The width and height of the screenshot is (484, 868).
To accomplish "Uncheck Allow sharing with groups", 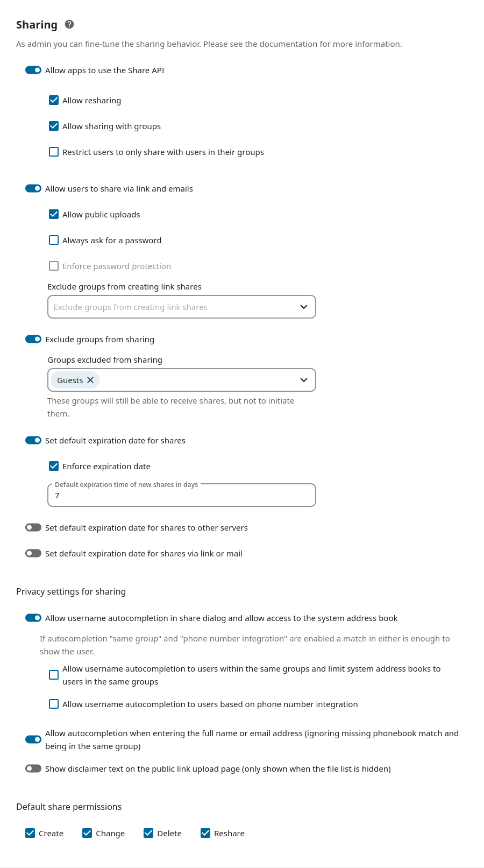I will pyautogui.click(x=54, y=126).
